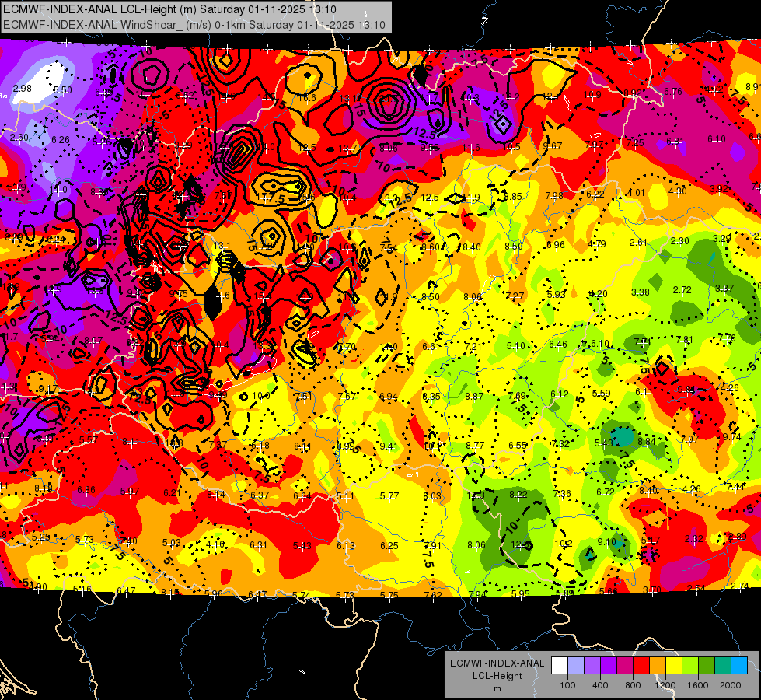The image size is (761, 700).
Task: Click the '2000' legend scale label
Action: click(x=730, y=685)
